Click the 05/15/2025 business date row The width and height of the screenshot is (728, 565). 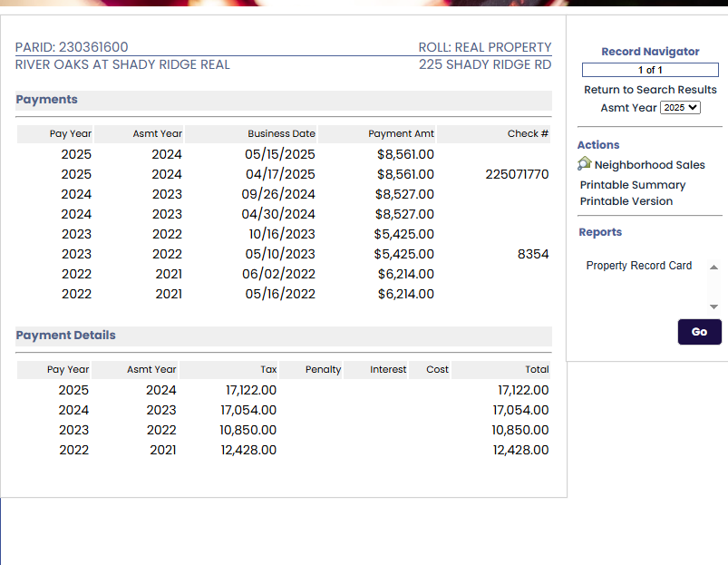point(280,154)
